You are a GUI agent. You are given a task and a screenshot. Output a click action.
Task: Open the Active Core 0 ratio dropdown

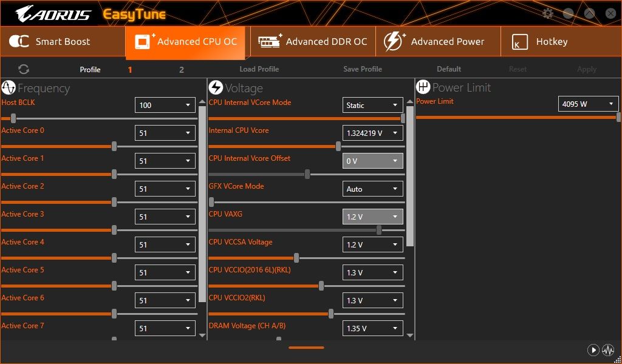coord(165,133)
